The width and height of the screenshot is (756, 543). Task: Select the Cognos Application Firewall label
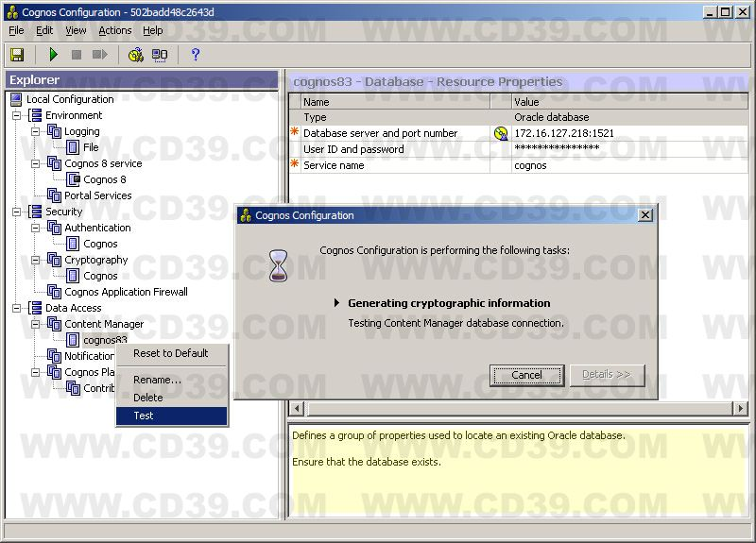(126, 292)
